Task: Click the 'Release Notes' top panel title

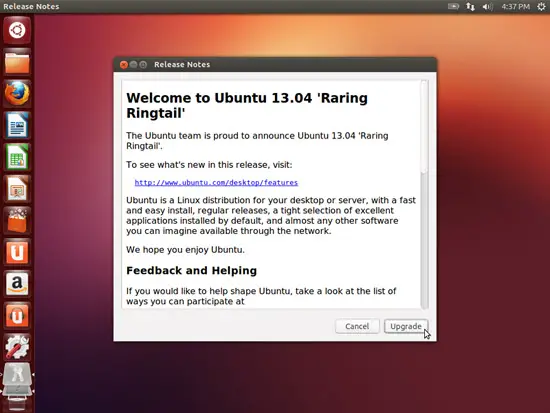Action: 31,6
